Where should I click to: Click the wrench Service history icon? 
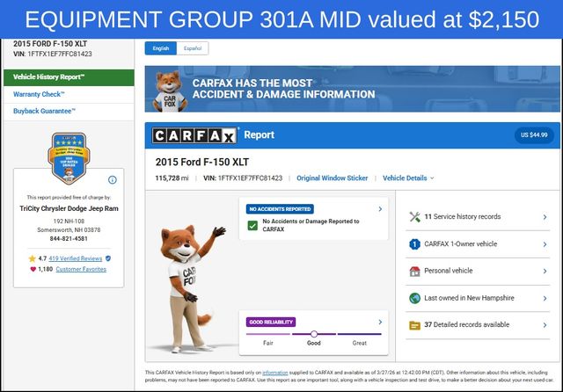414,216
